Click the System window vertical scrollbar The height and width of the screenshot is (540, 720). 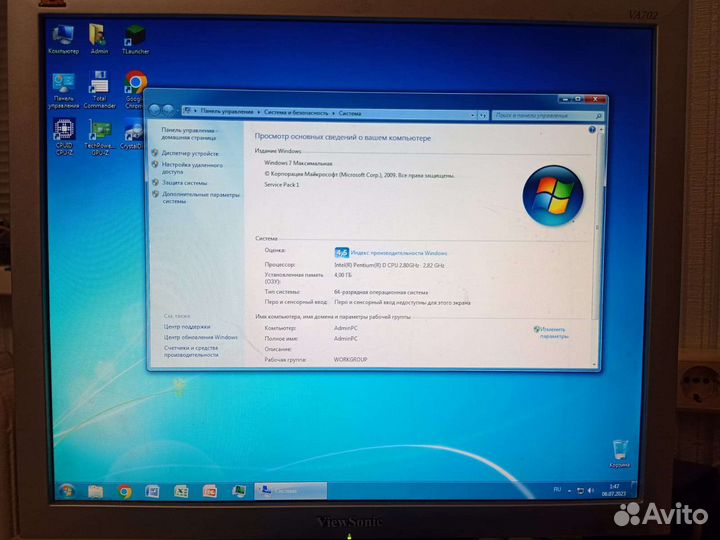click(597, 225)
